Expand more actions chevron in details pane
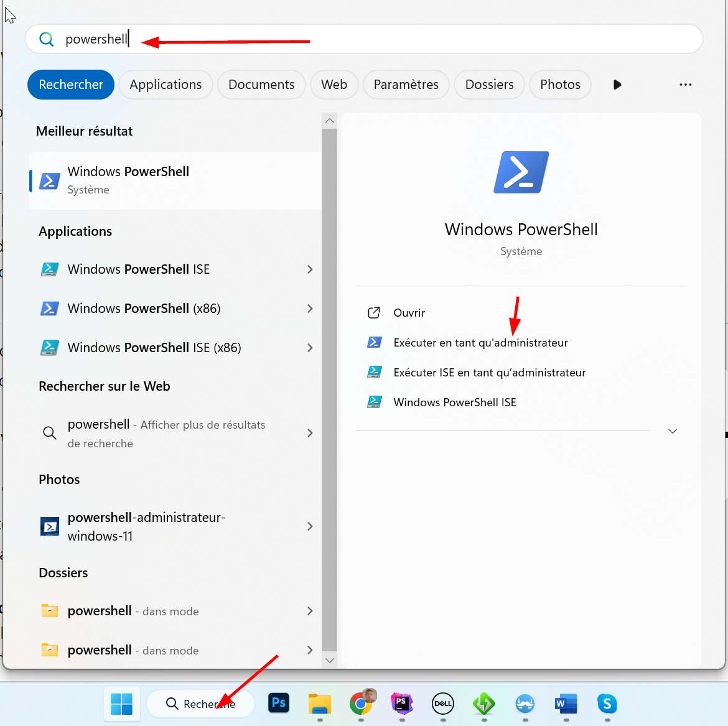 pyautogui.click(x=672, y=431)
